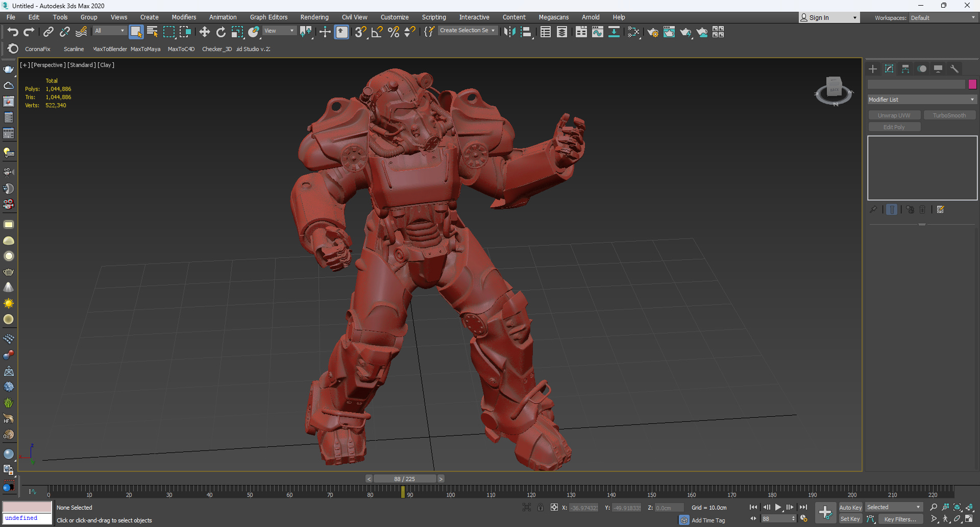This screenshot has height=527, width=980.
Task: Click Render Production teapot icon
Action: [685, 32]
